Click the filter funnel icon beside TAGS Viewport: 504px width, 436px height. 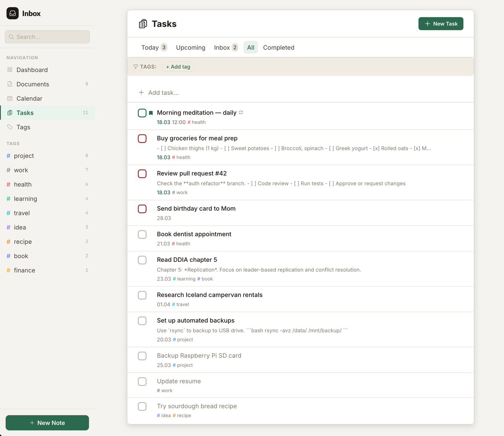136,67
